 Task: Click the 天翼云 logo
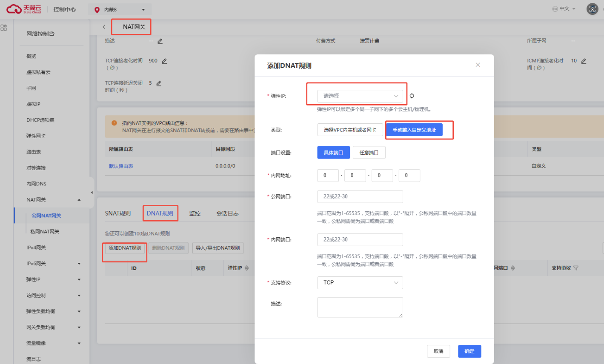point(24,9)
